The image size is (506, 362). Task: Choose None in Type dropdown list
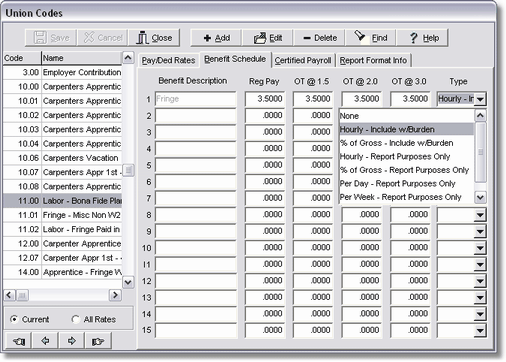coord(406,116)
